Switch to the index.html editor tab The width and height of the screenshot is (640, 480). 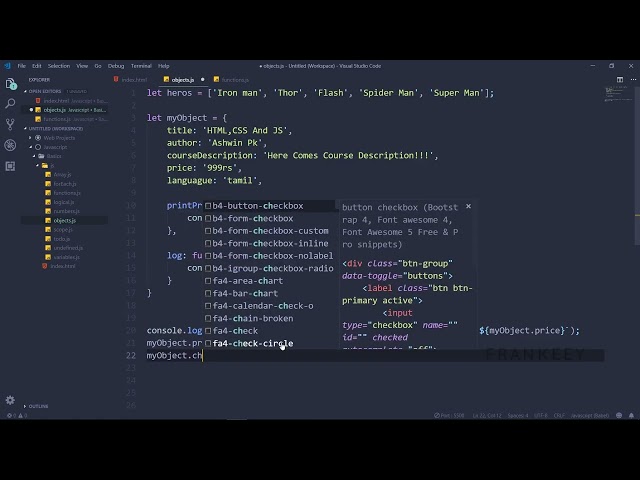[131, 80]
